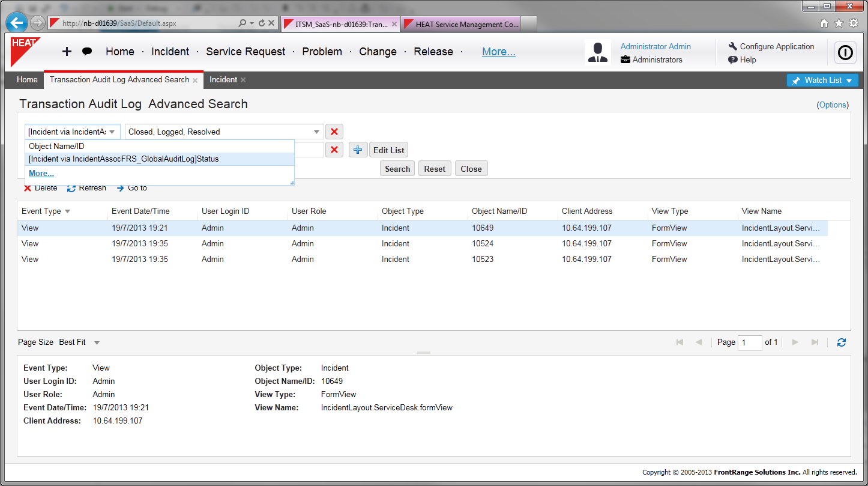Expand the Closed, Logged, Resolved dropdown
868x486 pixels.
coord(316,132)
